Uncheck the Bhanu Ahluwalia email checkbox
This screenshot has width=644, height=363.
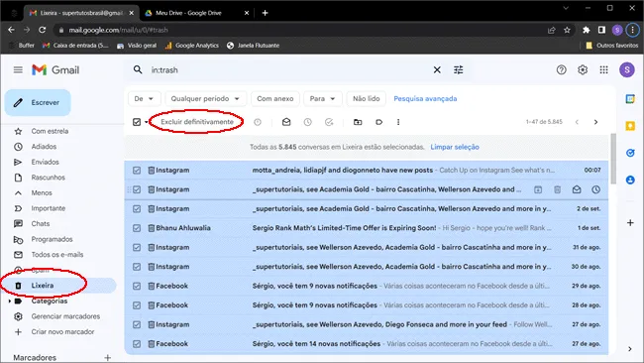137,228
